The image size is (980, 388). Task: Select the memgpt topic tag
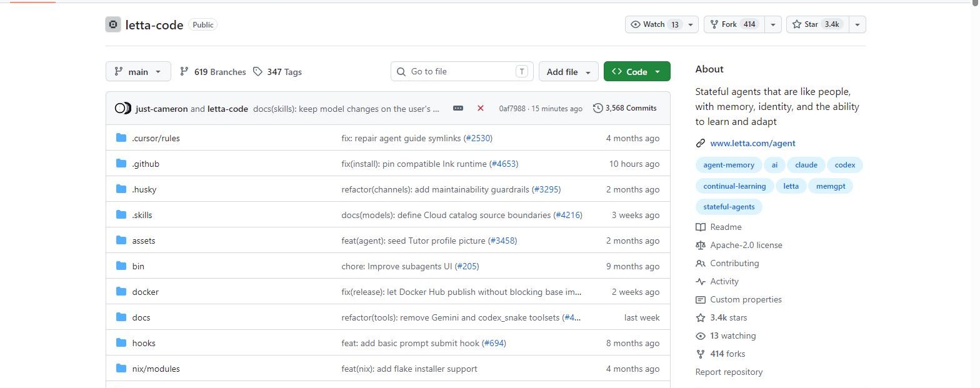click(831, 186)
